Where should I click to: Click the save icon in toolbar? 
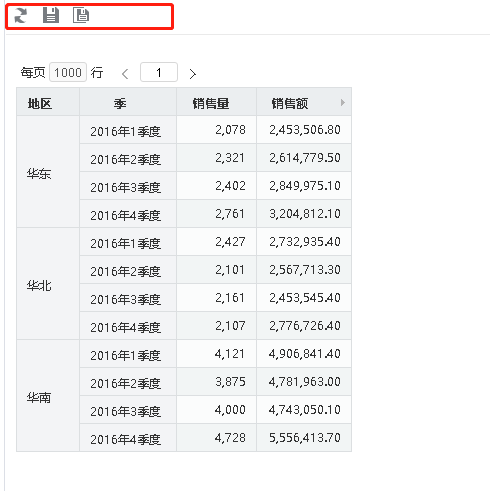click(51, 15)
